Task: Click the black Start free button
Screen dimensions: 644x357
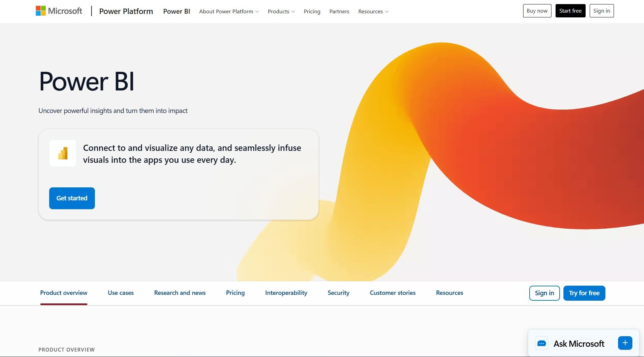Action: (570, 11)
